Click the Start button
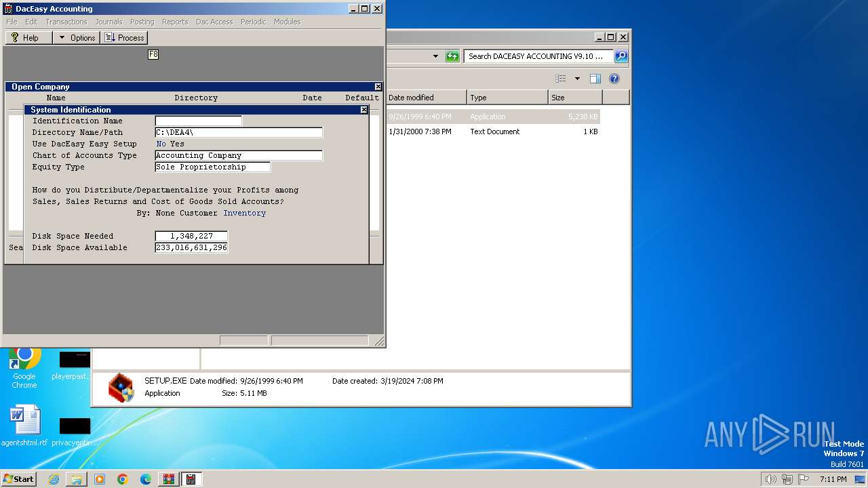The width and height of the screenshot is (868, 488). click(19, 479)
